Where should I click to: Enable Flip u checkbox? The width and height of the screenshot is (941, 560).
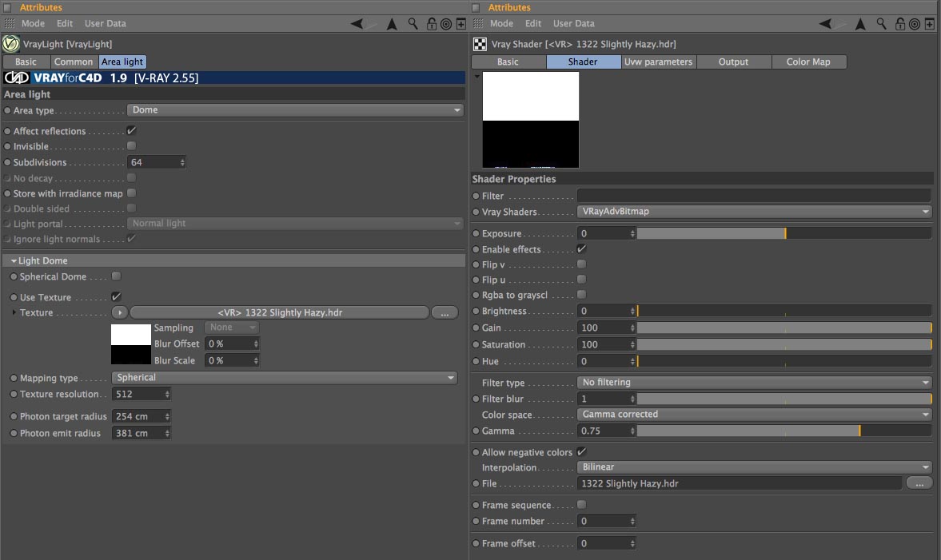(581, 280)
